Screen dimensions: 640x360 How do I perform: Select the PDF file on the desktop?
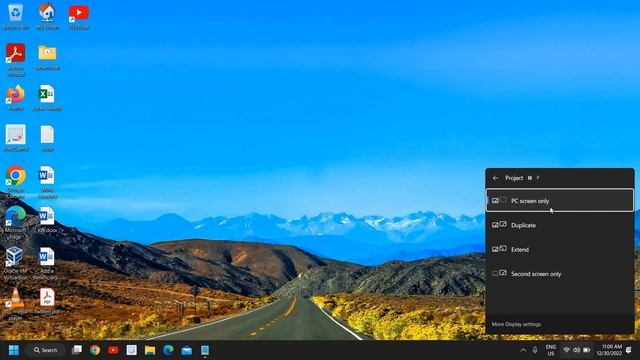47,302
